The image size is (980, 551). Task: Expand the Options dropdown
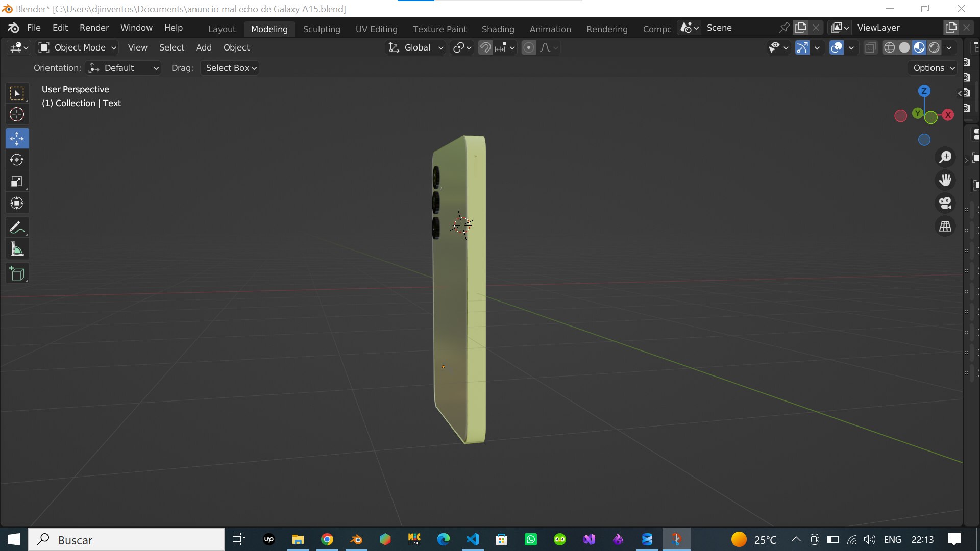pyautogui.click(x=934, y=68)
